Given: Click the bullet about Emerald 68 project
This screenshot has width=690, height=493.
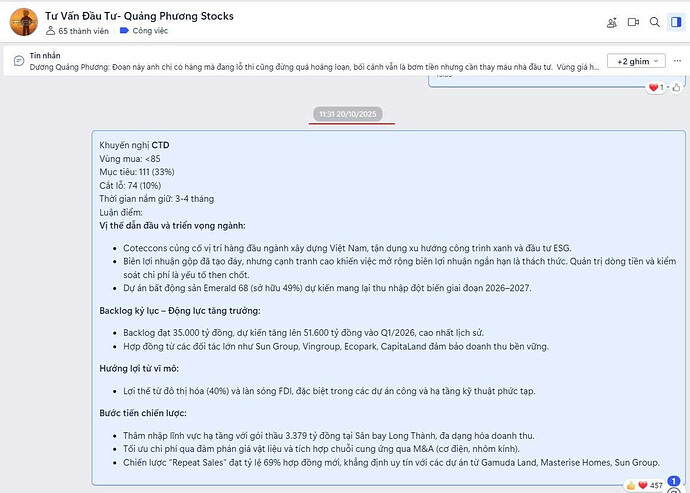Looking at the screenshot, I should [327, 288].
